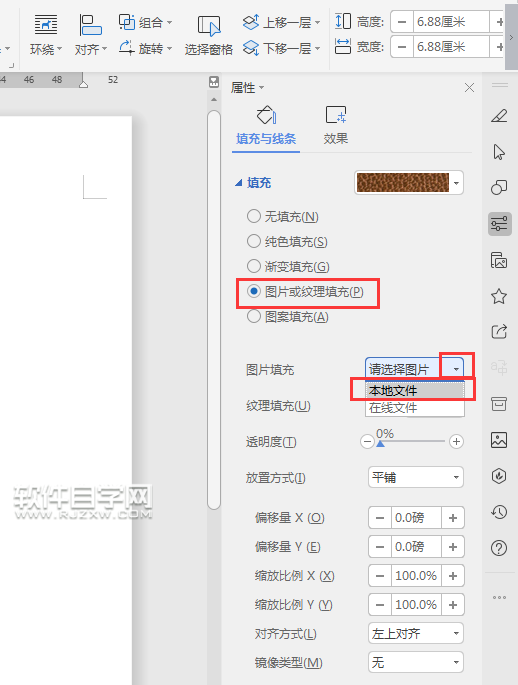Click the sidebar shapes icon
The height and width of the screenshot is (685, 518).
(499, 187)
